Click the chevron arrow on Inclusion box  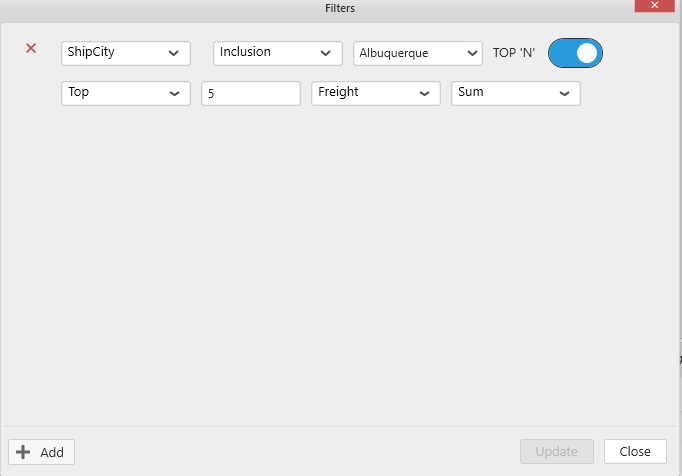(x=325, y=53)
